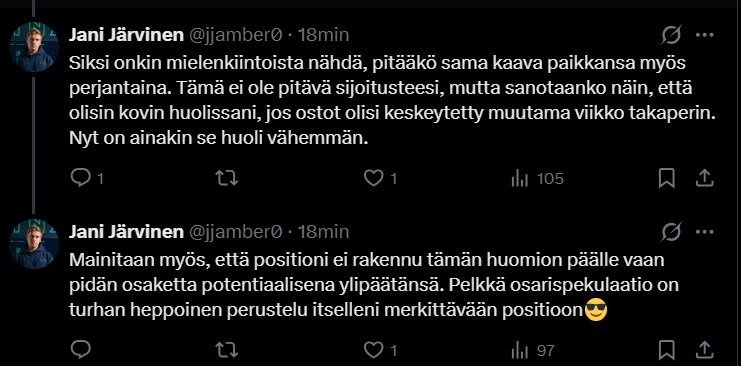The width and height of the screenshot is (741, 366).
Task: Bookmark the first tweet
Action: [x=666, y=178]
